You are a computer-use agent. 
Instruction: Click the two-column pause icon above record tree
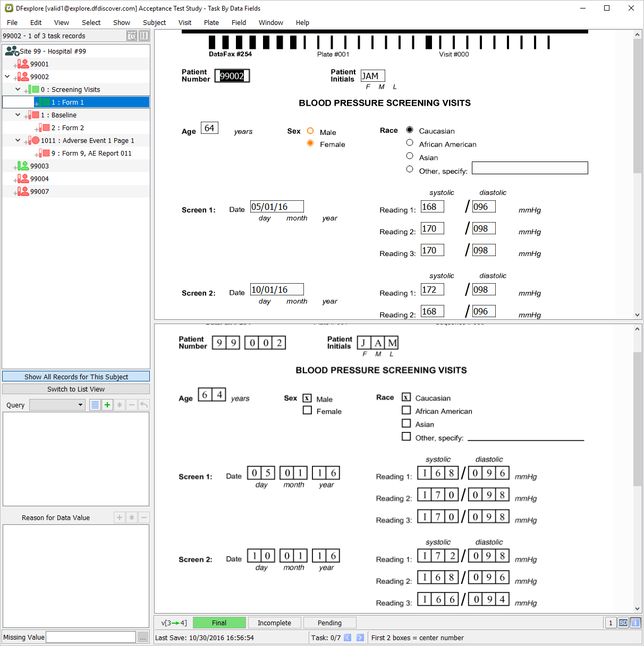pos(144,36)
